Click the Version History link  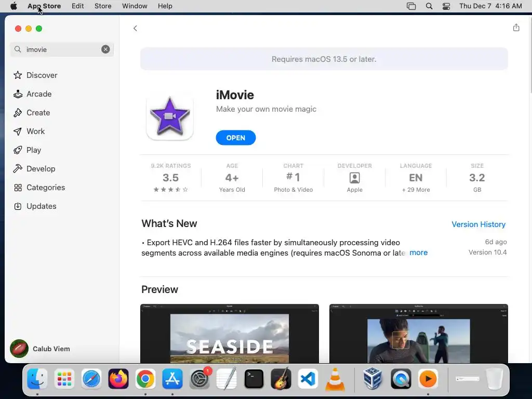478,224
